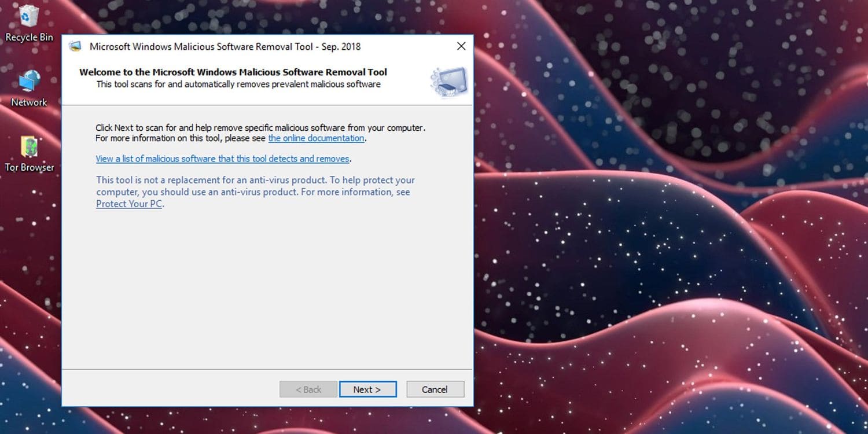
Task: Click the Removal Tool title bar icon
Action: click(x=75, y=47)
